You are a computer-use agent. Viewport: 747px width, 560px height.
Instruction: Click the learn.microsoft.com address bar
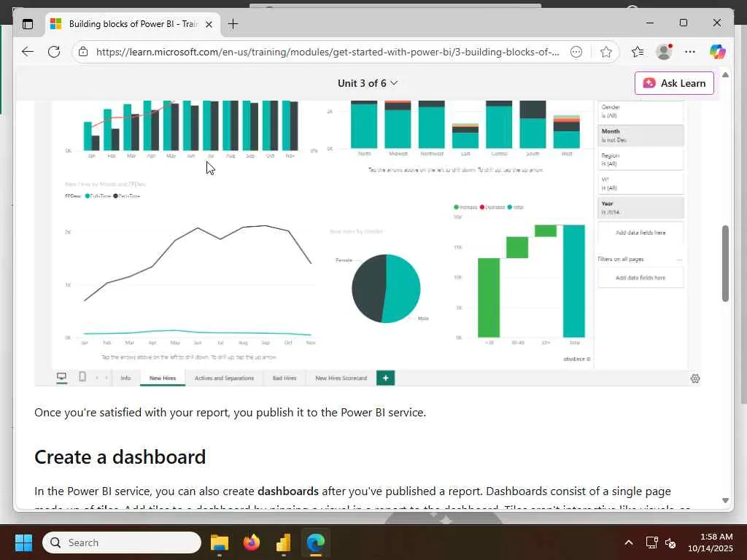(x=328, y=52)
